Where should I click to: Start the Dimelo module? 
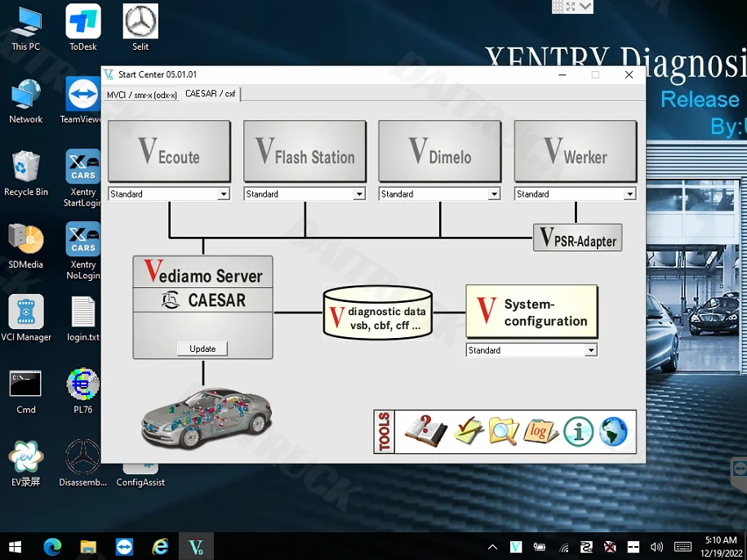[x=440, y=151]
